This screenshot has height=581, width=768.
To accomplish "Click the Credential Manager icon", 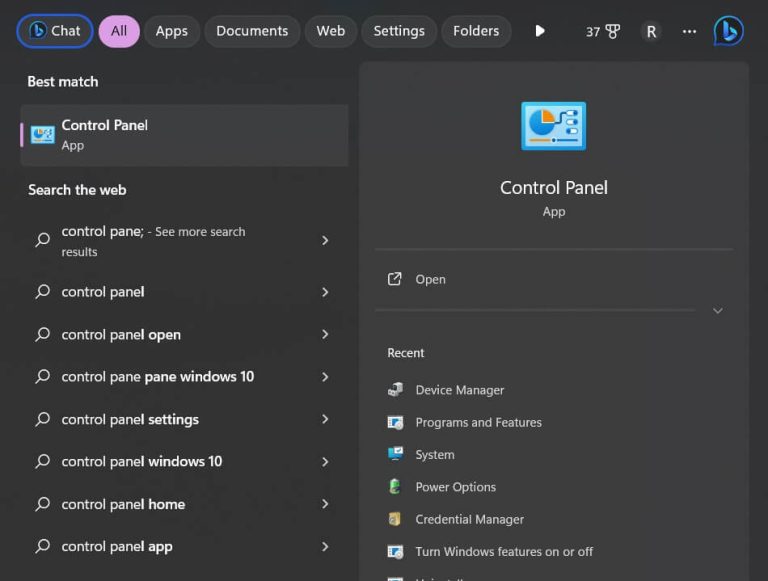I will pyautogui.click(x=396, y=519).
